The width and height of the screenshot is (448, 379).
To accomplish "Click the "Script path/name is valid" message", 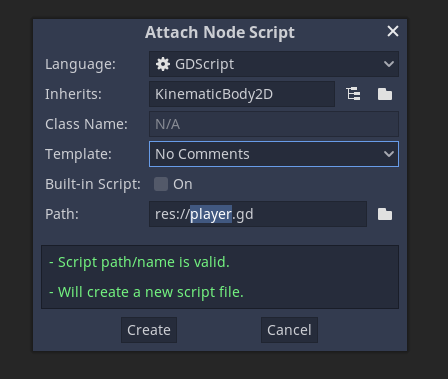I will (139, 262).
